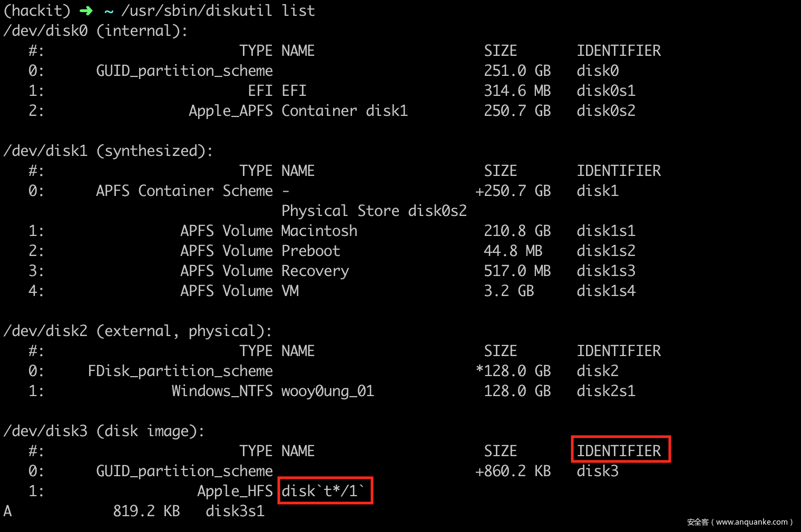801x532 pixels.
Task: Click the /dev/disk2 (external, physical) header
Action: (x=138, y=331)
